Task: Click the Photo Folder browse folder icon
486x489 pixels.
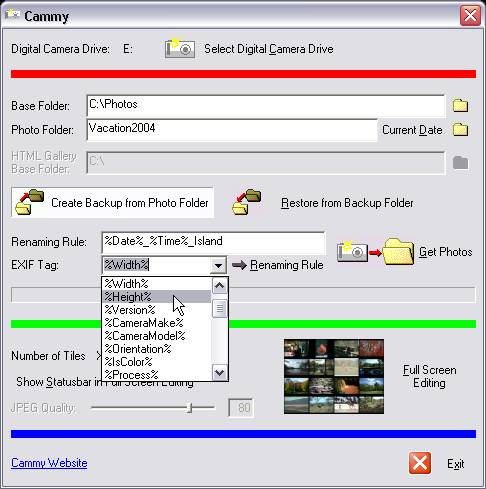Action: point(460,130)
